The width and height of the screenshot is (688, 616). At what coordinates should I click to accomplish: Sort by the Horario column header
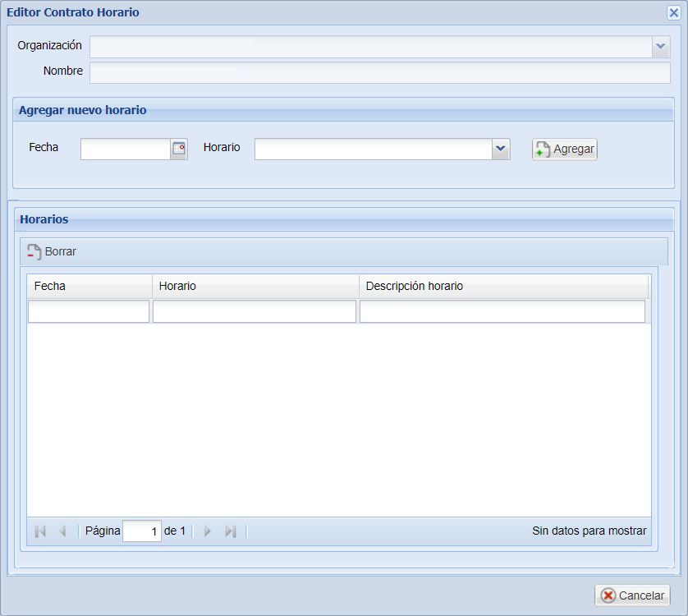[255, 286]
